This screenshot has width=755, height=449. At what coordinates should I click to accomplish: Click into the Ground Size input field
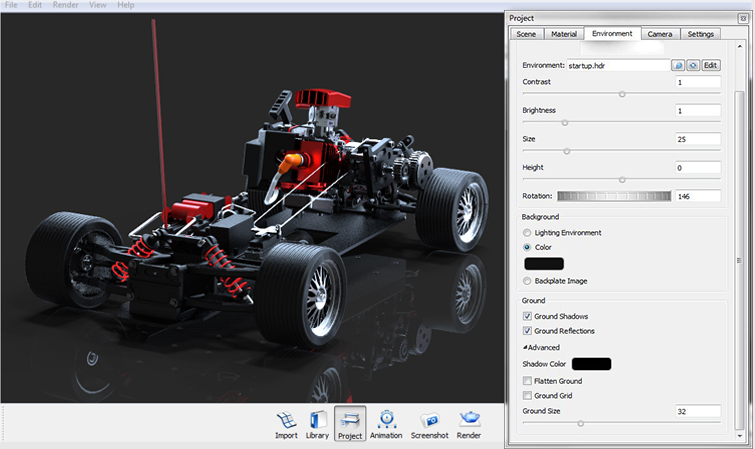(697, 411)
